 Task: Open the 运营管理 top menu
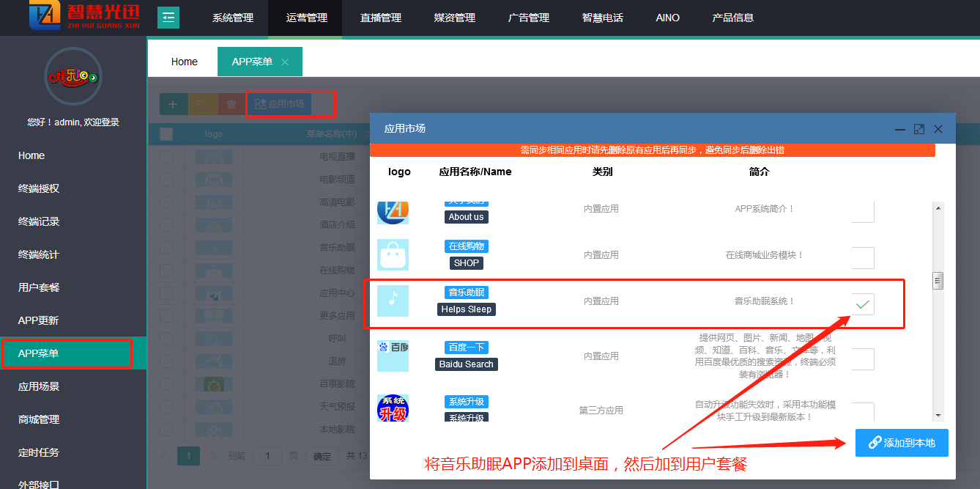[306, 18]
